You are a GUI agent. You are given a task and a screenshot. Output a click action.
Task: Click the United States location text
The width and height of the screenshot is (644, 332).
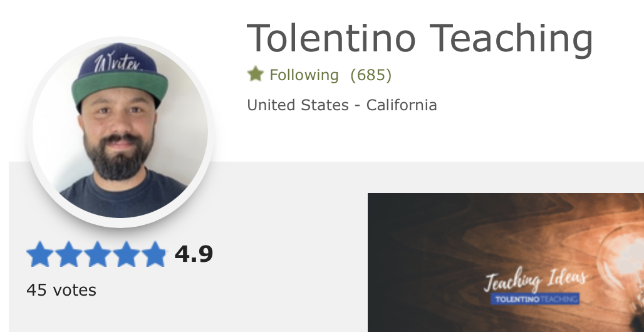tap(298, 105)
